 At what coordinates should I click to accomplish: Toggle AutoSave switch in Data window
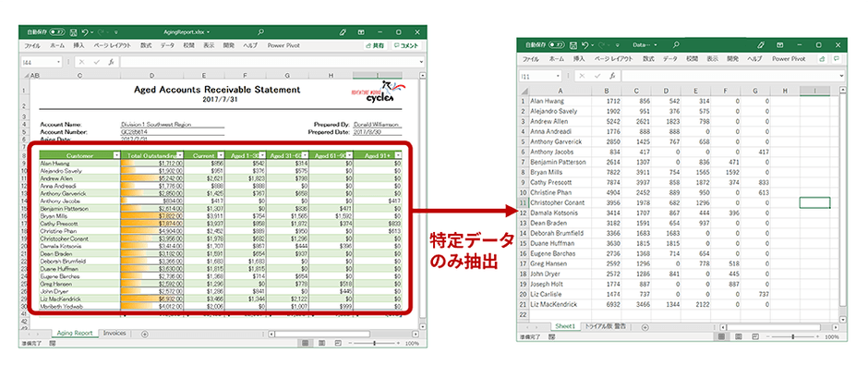[x=558, y=44]
